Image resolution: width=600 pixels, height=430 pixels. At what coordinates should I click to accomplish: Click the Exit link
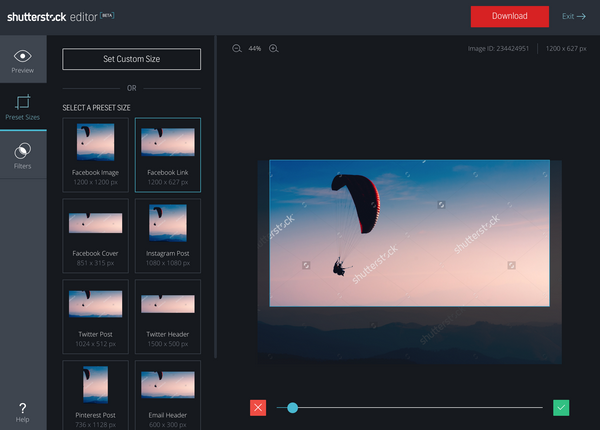tap(574, 16)
